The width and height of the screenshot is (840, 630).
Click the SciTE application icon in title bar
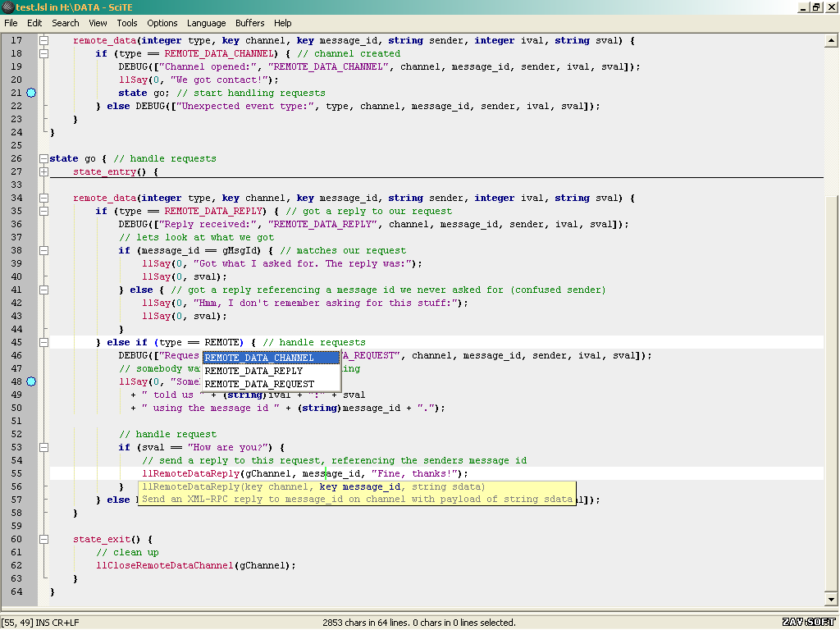(x=7, y=7)
